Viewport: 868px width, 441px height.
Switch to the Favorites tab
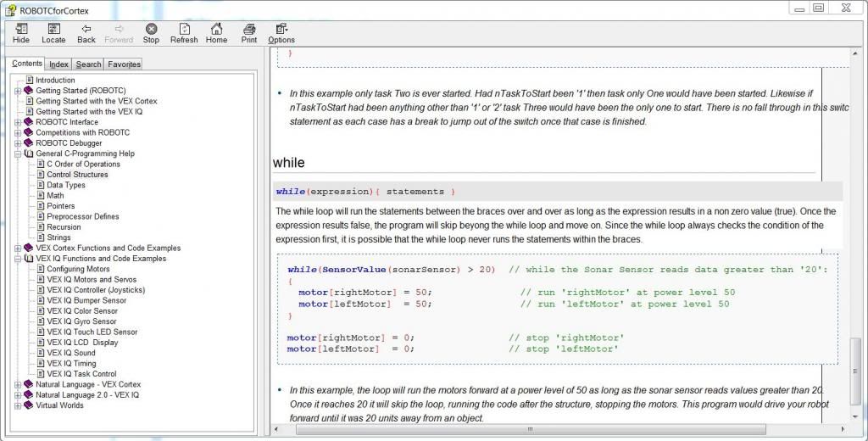pyautogui.click(x=124, y=64)
